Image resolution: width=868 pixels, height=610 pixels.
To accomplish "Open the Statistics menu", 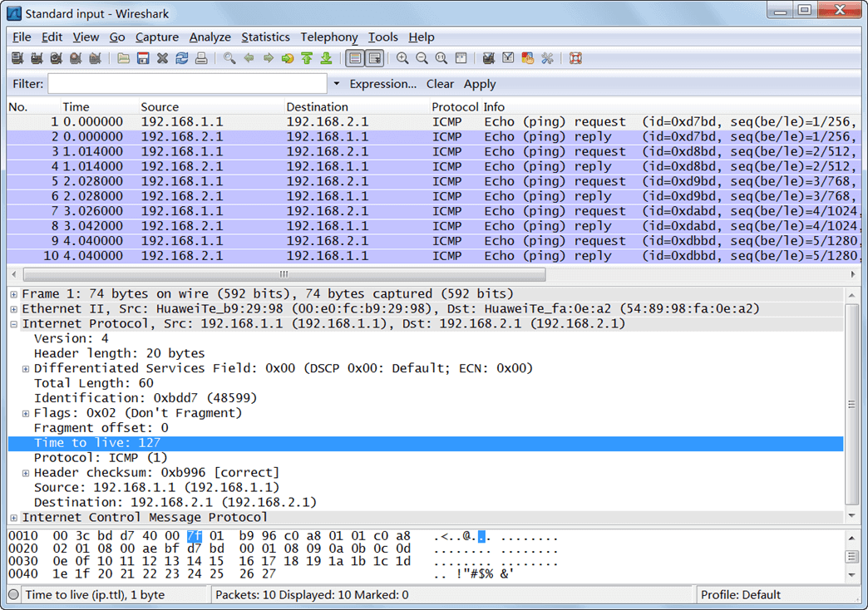I will pos(265,37).
